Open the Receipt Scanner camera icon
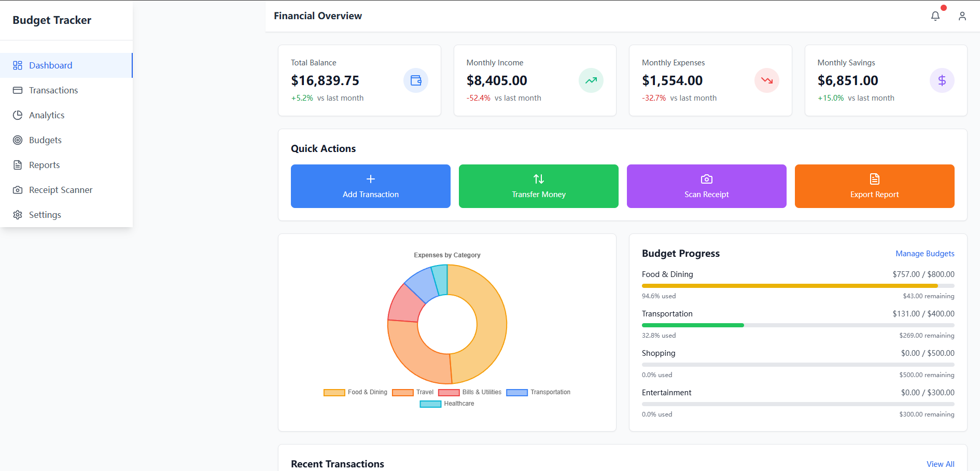The height and width of the screenshot is (471, 980). point(18,189)
